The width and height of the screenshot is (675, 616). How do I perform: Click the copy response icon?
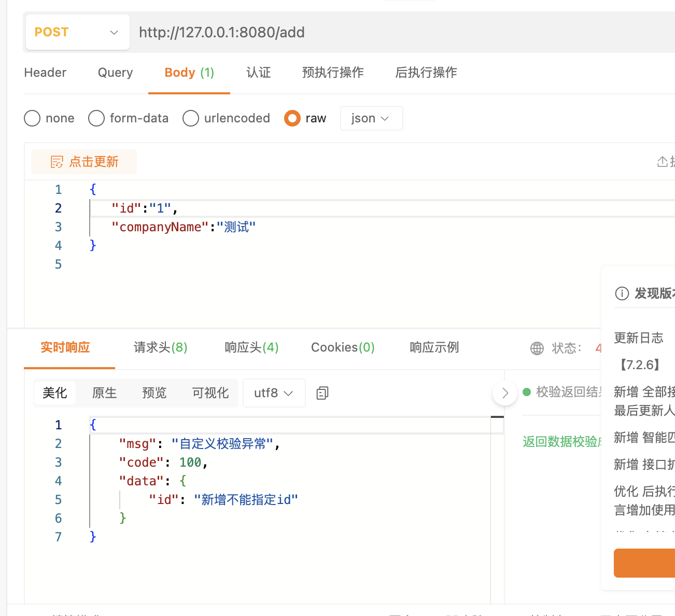coord(322,393)
